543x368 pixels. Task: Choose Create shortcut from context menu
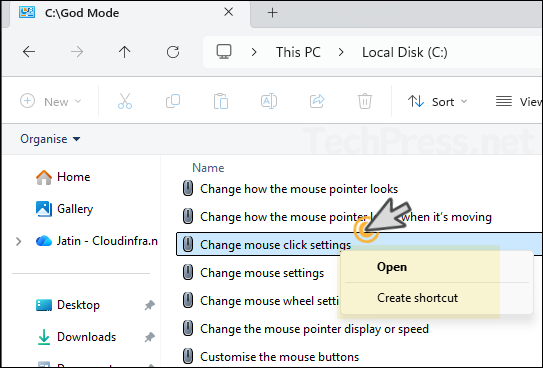coord(417,298)
